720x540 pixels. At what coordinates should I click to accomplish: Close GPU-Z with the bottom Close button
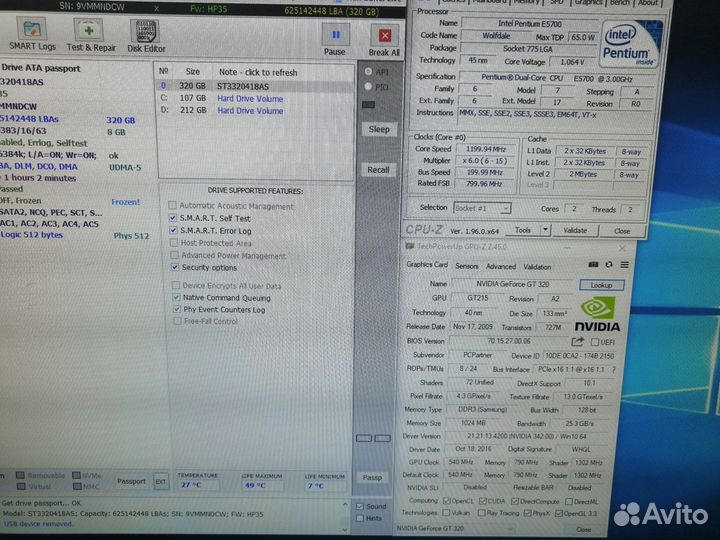[x=584, y=529]
